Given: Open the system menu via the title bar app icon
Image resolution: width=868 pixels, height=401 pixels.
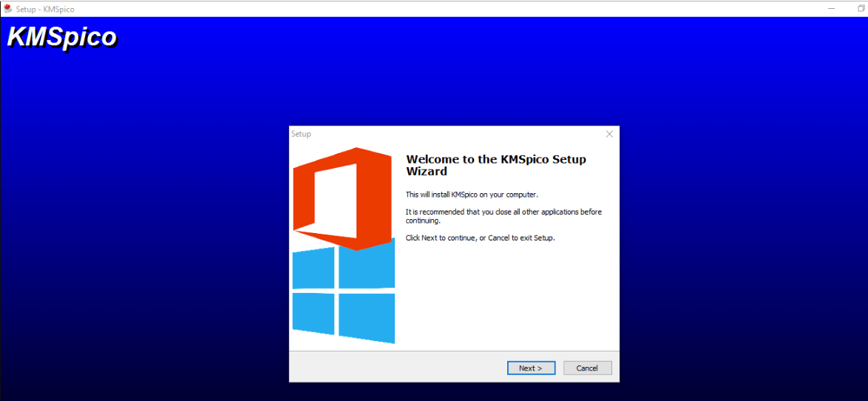Looking at the screenshot, I should pos(7,8).
